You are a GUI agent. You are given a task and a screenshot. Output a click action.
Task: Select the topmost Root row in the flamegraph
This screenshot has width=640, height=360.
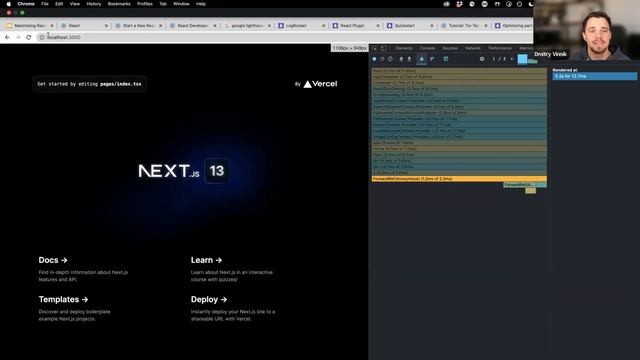coord(459,71)
